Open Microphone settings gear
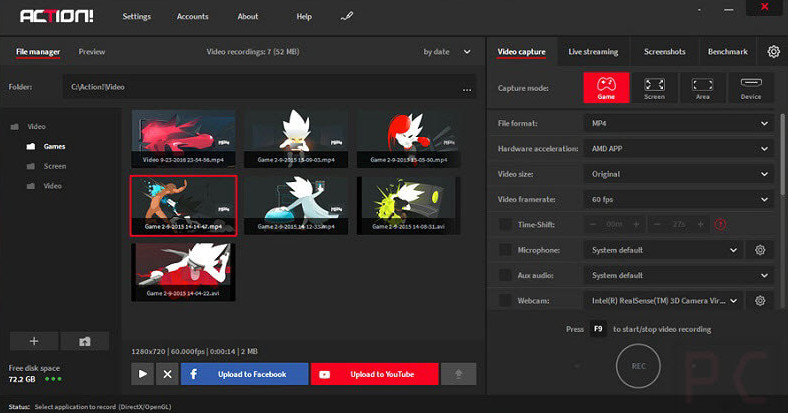Screen dimensions: 788x413 tap(760, 250)
